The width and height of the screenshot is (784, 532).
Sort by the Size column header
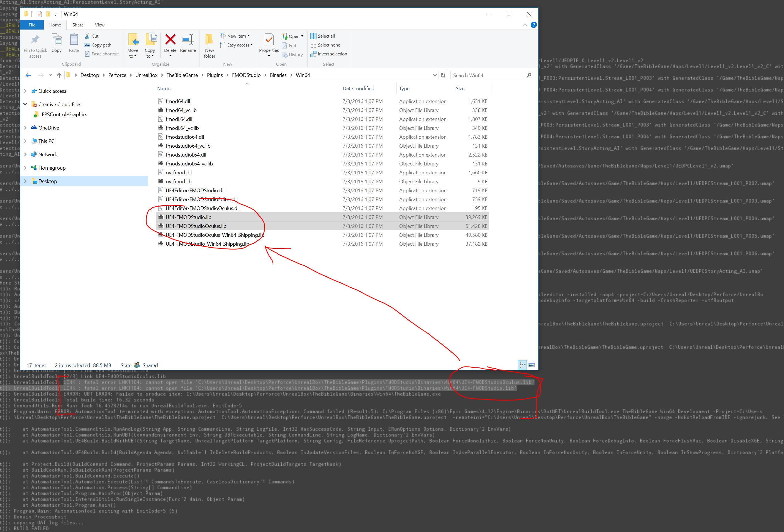(x=460, y=88)
